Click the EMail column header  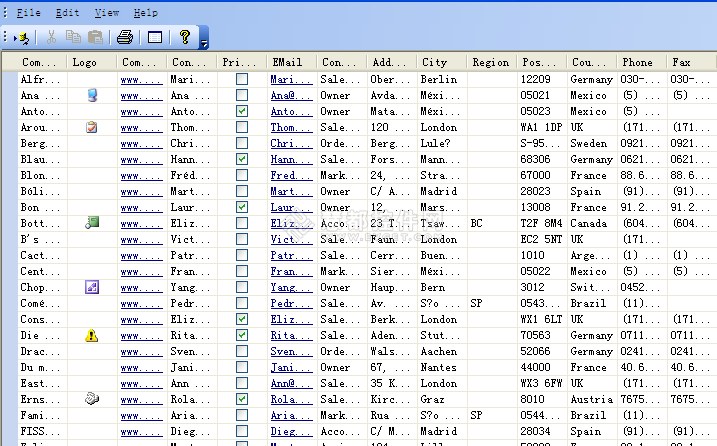click(x=292, y=62)
